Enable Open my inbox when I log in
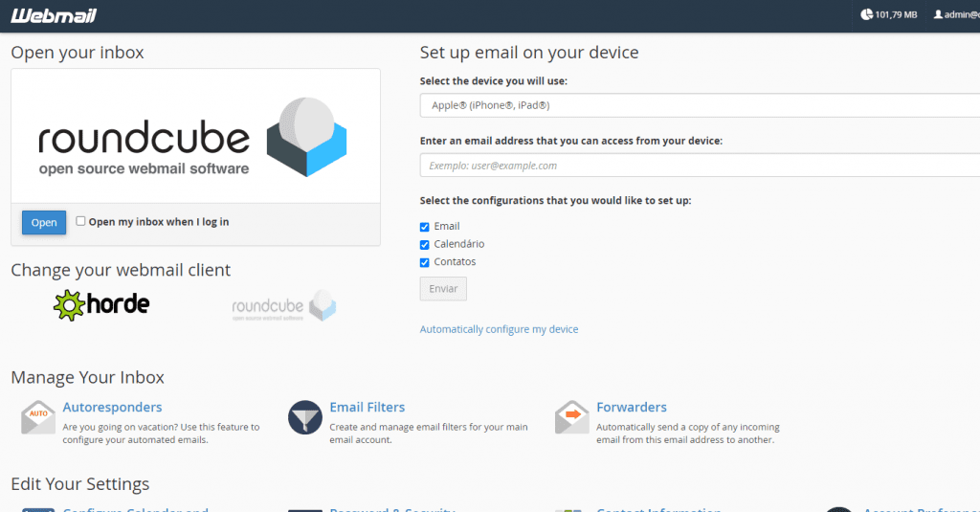This screenshot has width=980, height=512. tap(80, 221)
